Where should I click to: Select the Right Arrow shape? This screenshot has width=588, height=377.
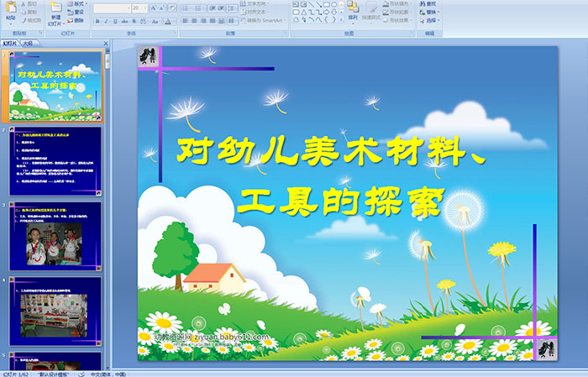tap(326, 12)
